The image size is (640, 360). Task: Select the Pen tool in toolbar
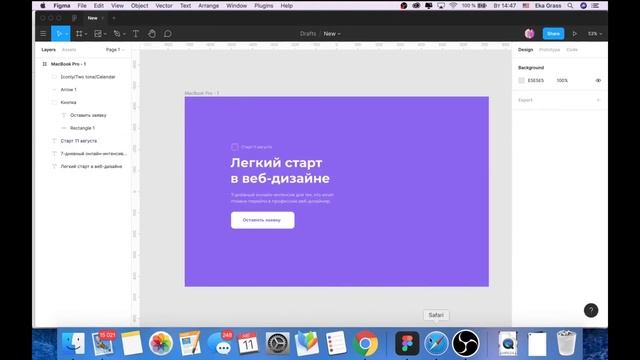[x=117, y=34]
